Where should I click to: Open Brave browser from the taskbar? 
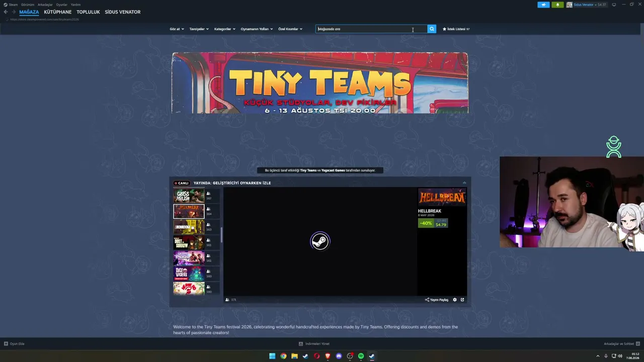tap(328, 356)
